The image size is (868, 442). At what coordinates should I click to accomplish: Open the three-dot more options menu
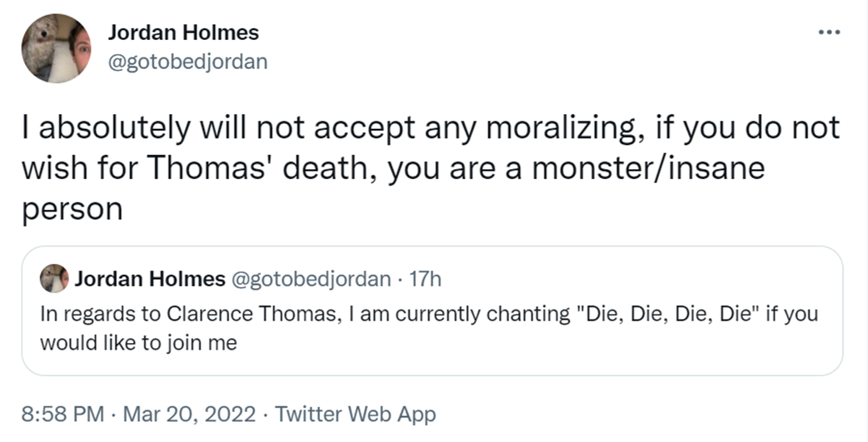coord(830,33)
